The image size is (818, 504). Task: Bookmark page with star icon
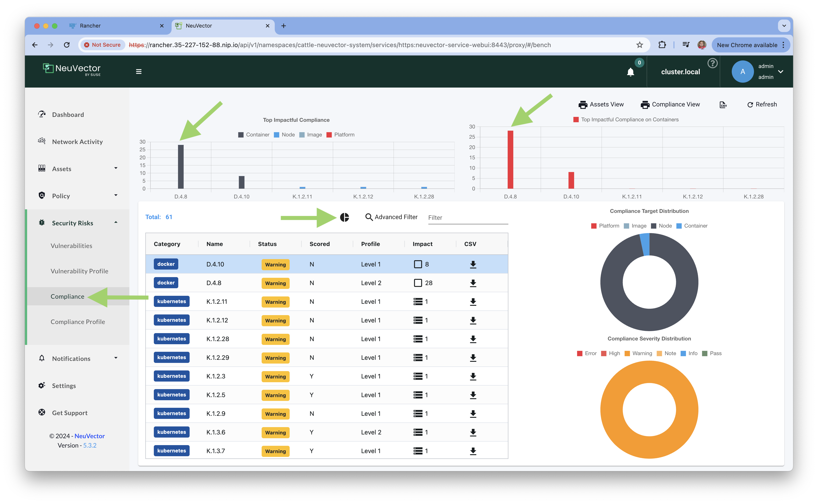[639, 45]
